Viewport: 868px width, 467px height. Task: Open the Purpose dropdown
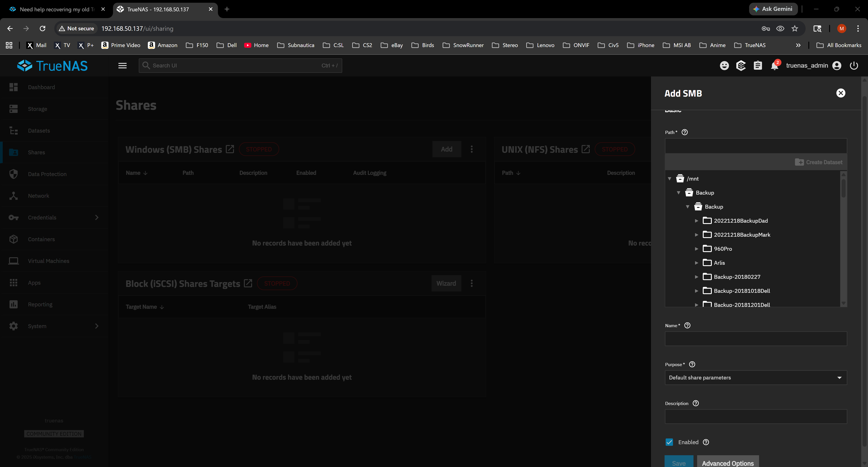click(x=755, y=378)
